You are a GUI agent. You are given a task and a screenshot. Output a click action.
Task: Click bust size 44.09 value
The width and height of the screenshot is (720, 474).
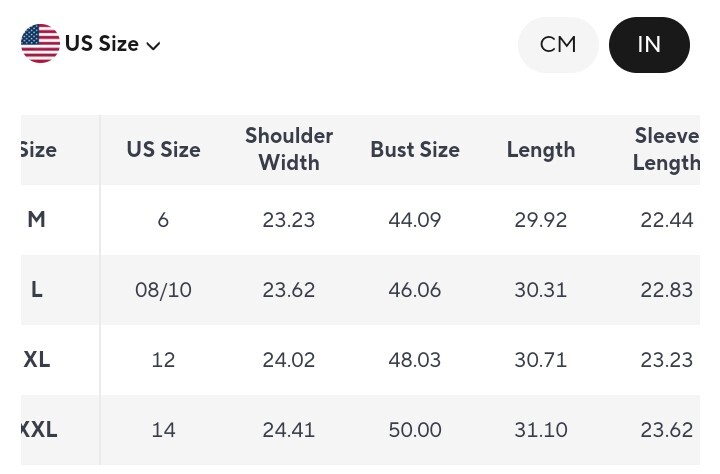click(415, 220)
